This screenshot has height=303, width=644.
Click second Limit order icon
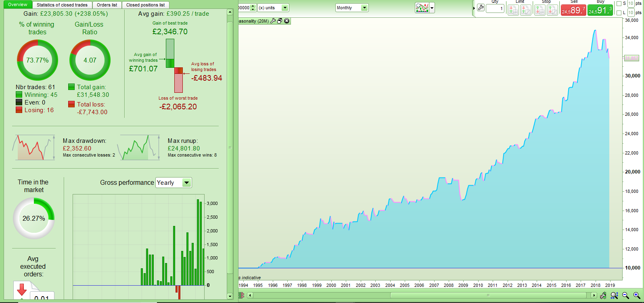(526, 10)
